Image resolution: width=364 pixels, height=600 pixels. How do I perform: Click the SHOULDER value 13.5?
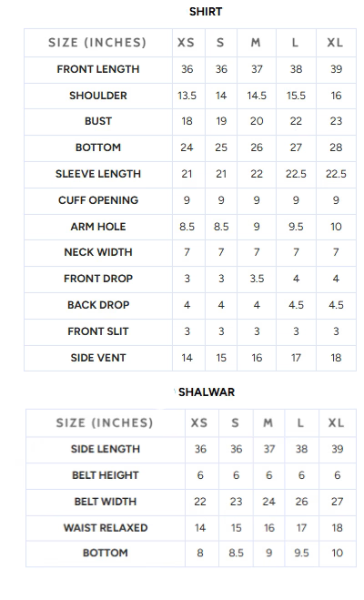[x=187, y=96]
